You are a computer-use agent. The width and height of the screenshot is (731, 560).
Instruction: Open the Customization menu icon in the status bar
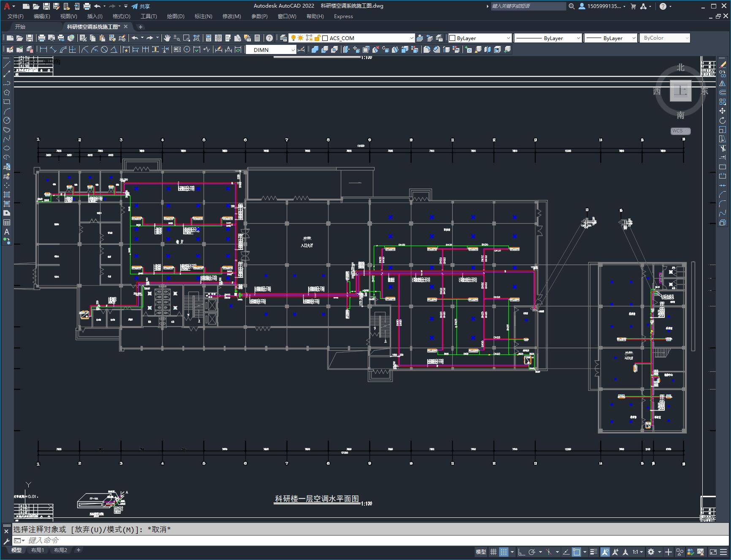click(x=723, y=552)
